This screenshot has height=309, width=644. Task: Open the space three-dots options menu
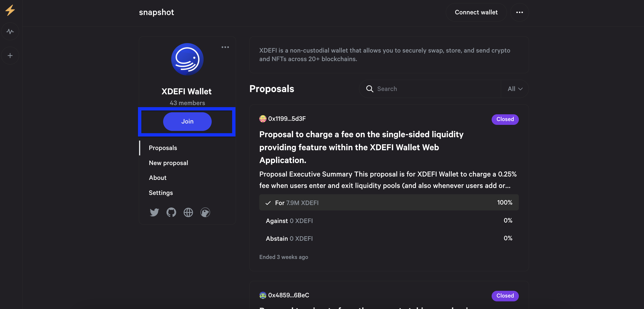[225, 47]
